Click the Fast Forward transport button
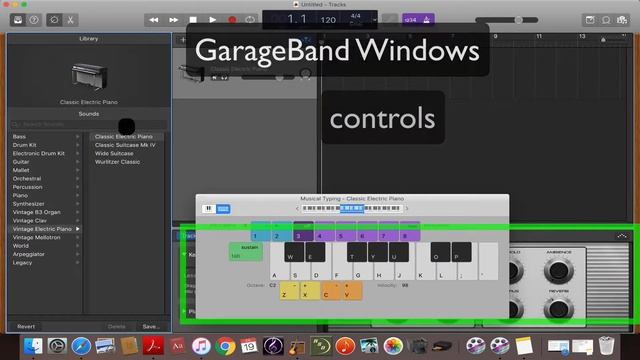 173,20
